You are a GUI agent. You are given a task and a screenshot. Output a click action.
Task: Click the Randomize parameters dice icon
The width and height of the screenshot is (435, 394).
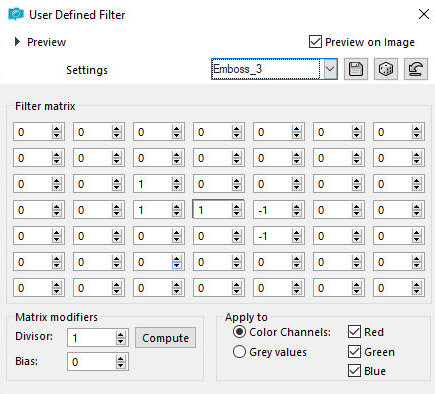point(386,69)
